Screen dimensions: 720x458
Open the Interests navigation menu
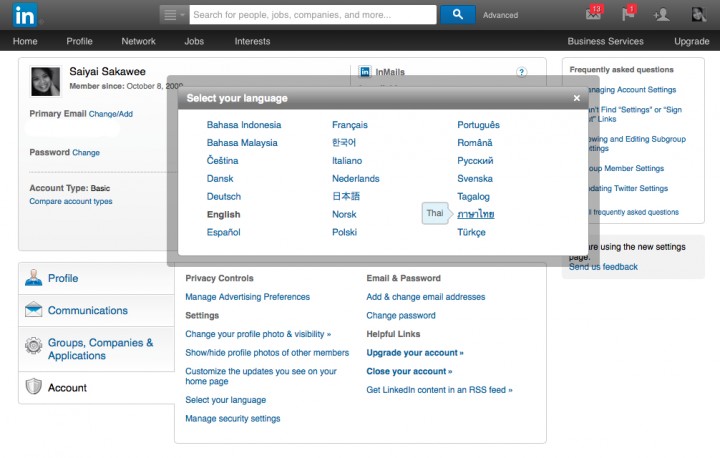(252, 41)
